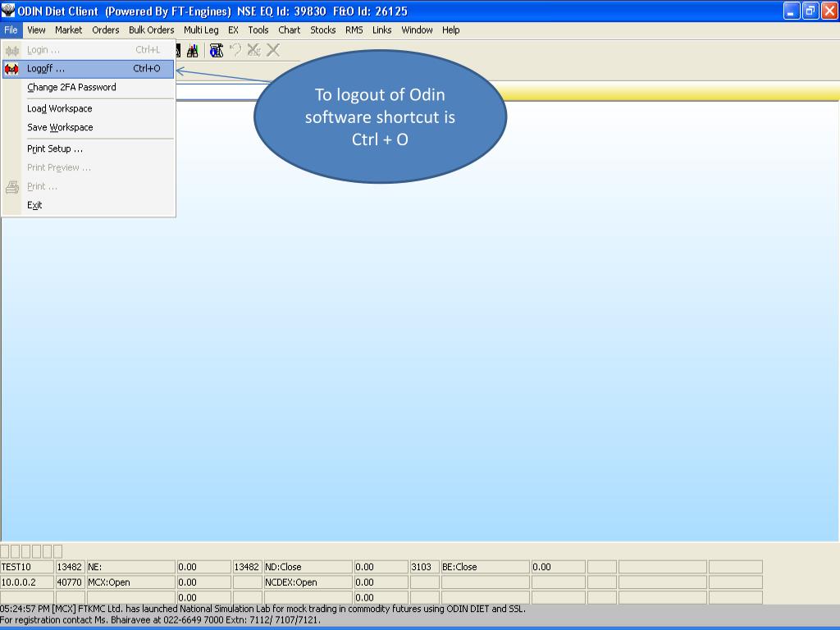Open Print Setup from the File menu
Viewport: 840px width, 630px height.
[89, 149]
